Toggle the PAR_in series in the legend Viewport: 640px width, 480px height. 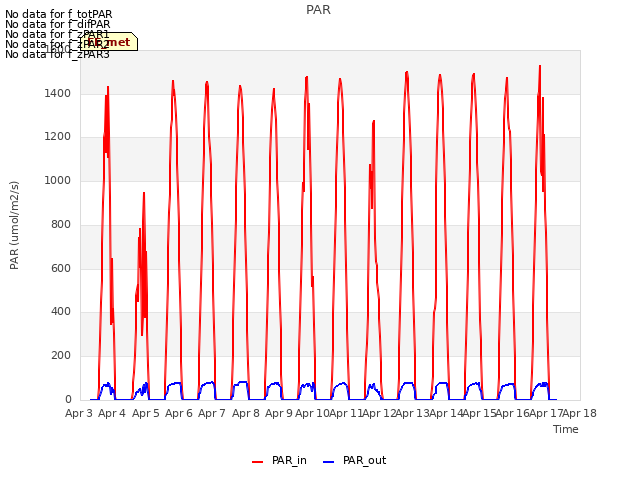click(x=280, y=460)
